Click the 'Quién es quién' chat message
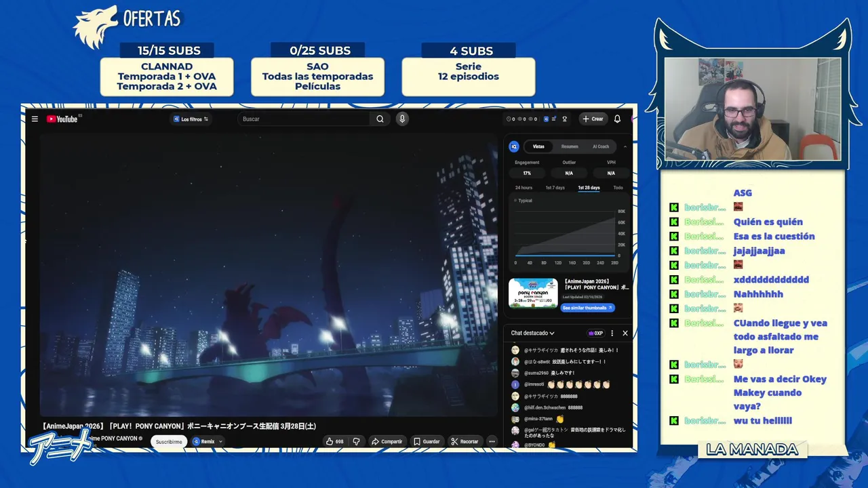The image size is (868, 488). tap(768, 222)
